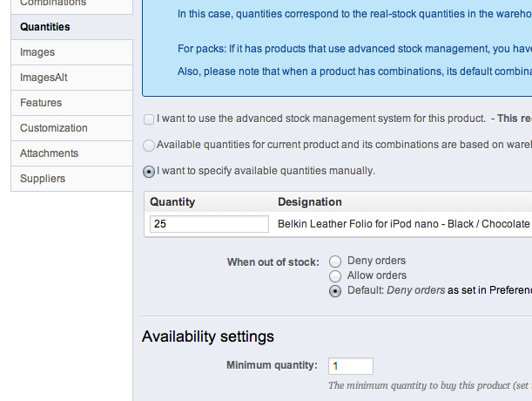Click the Designation column header
Image resolution: width=532 pixels, height=401 pixels.
pyautogui.click(x=309, y=202)
